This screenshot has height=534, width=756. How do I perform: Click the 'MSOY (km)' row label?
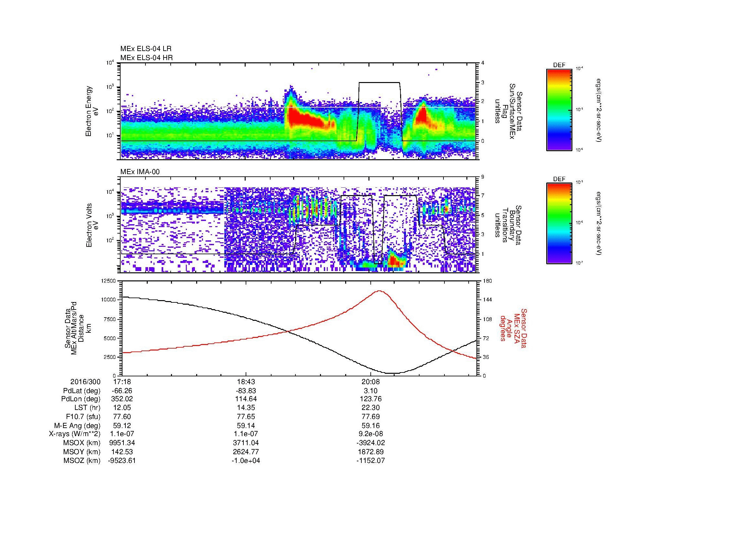pyautogui.click(x=82, y=452)
